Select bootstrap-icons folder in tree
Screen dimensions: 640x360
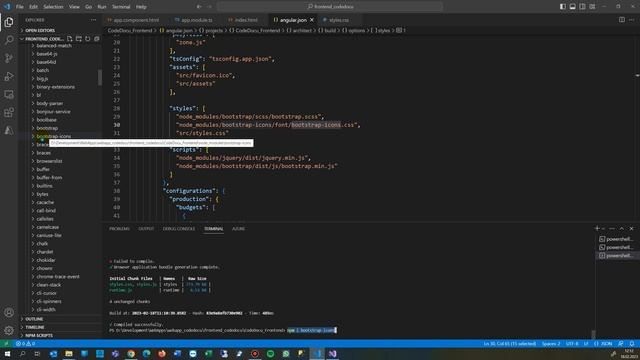[53, 136]
